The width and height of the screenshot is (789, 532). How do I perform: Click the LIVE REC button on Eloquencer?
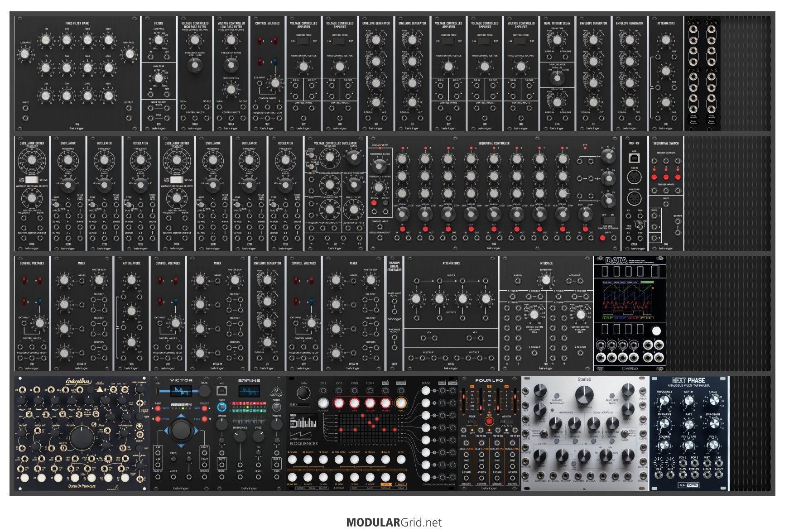click(x=293, y=477)
